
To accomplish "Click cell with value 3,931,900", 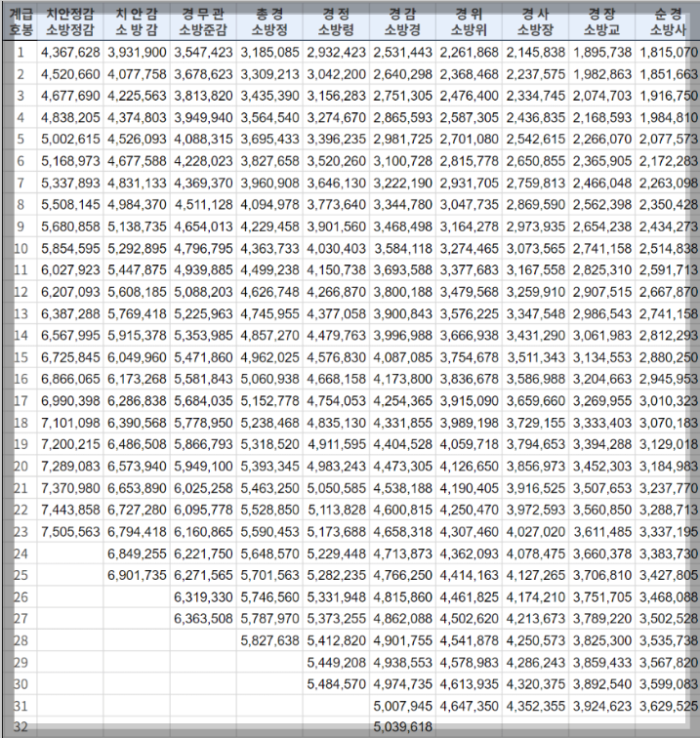I will [137, 53].
